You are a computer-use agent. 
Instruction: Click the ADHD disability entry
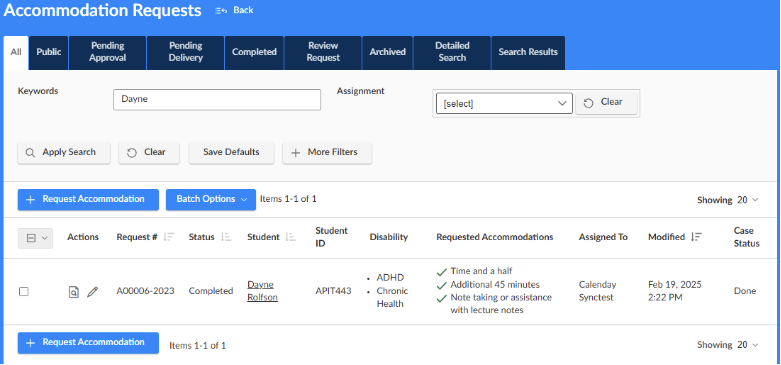tap(390, 277)
